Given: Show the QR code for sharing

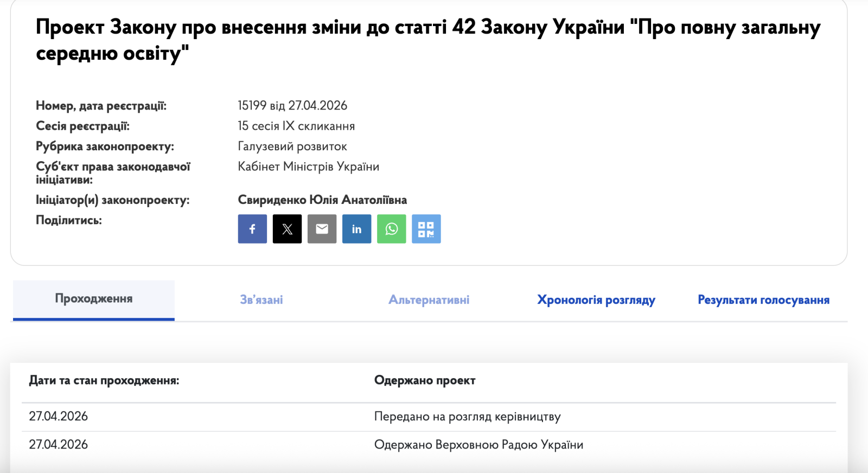Looking at the screenshot, I should pos(426,229).
